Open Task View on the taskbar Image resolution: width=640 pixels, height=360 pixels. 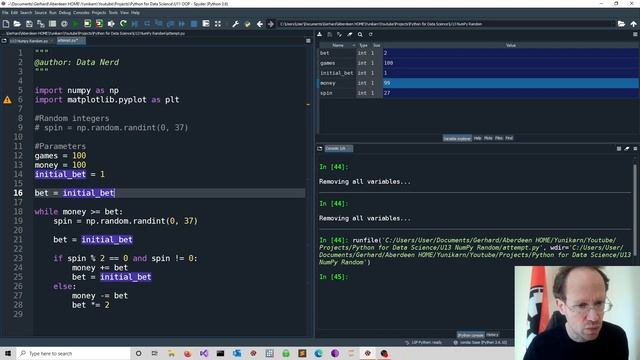pos(155,353)
